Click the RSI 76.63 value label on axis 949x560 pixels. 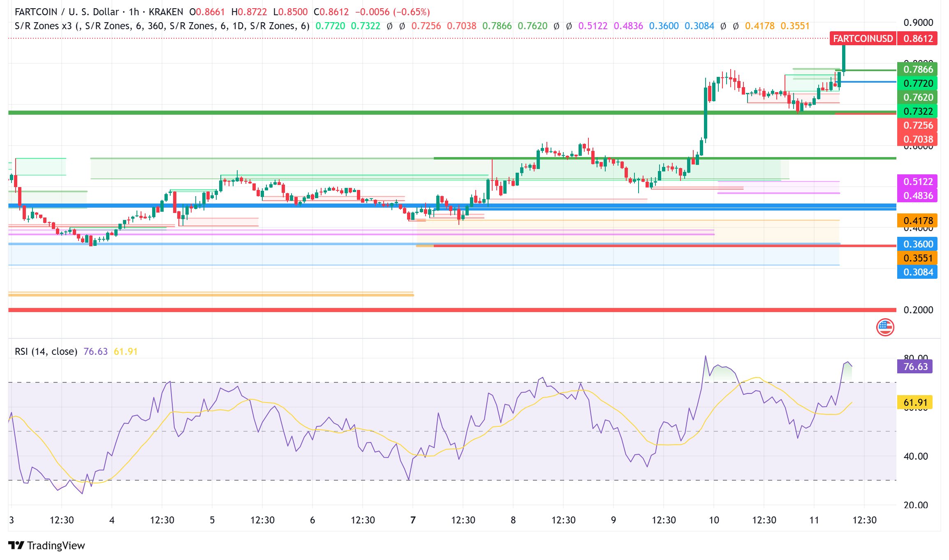point(915,366)
